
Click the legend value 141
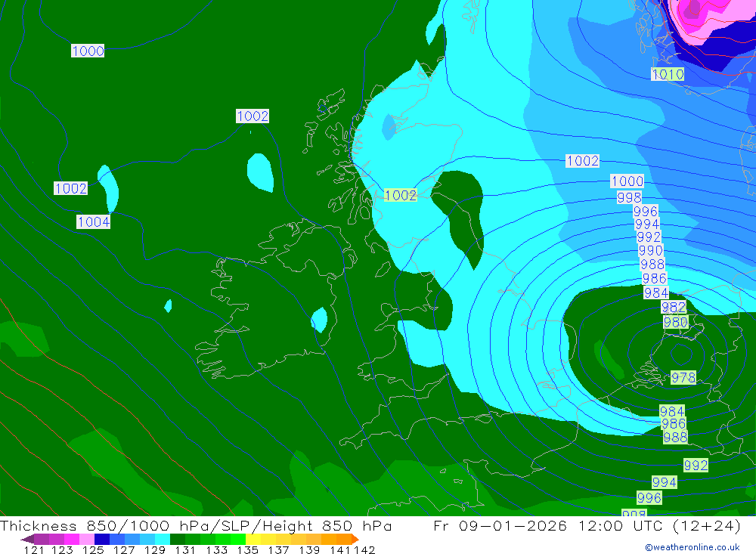pyautogui.click(x=340, y=549)
